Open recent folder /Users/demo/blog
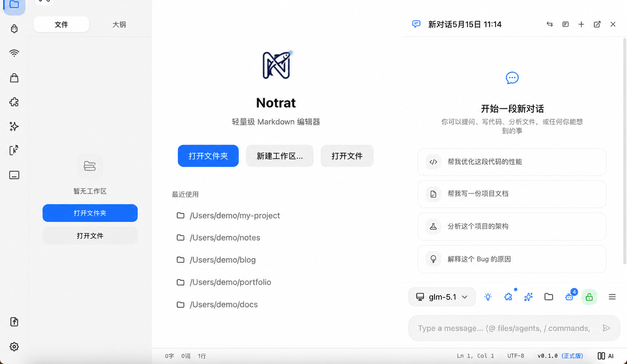 [216, 260]
